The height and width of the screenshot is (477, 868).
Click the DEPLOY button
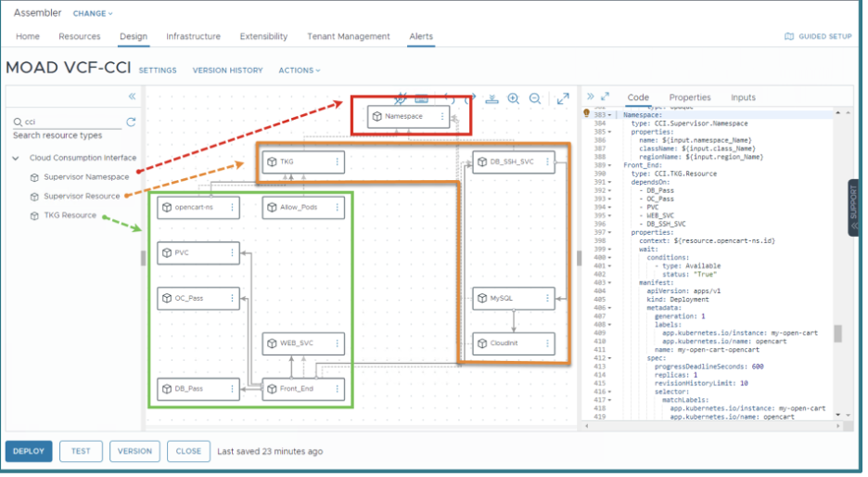29,451
